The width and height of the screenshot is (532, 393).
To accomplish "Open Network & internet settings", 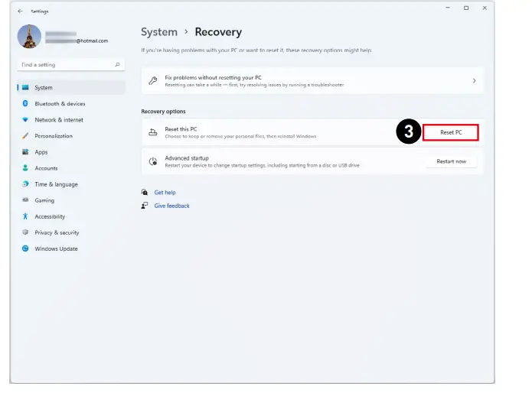I will tap(71, 120).
